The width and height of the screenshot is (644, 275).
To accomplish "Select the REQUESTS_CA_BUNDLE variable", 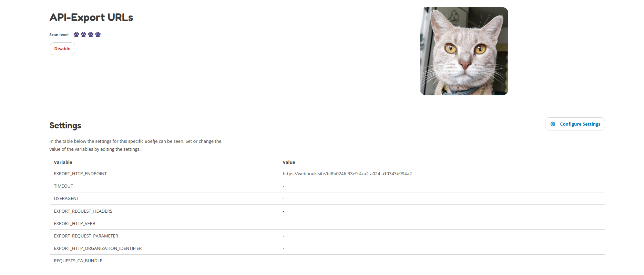I will click(78, 261).
